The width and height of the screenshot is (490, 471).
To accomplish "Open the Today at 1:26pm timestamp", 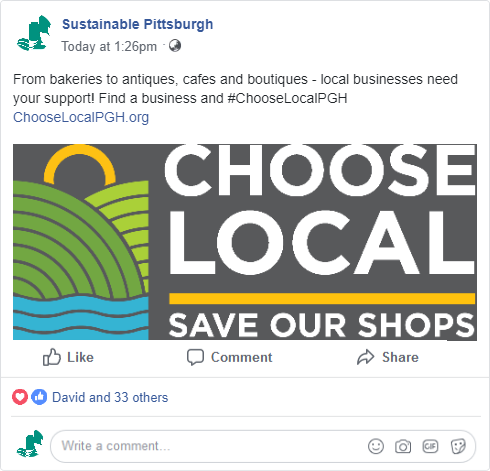I will tap(109, 46).
